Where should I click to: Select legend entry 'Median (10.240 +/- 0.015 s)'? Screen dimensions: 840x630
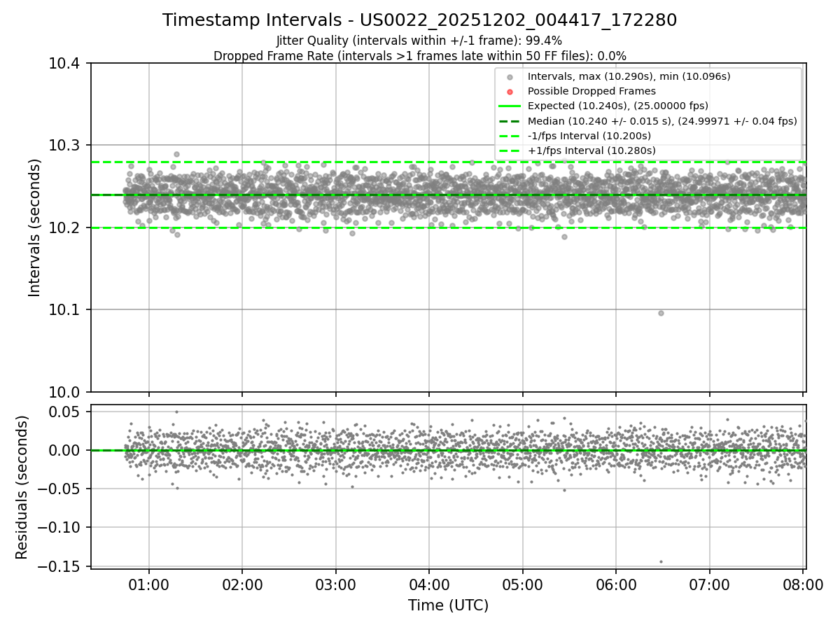click(x=662, y=121)
